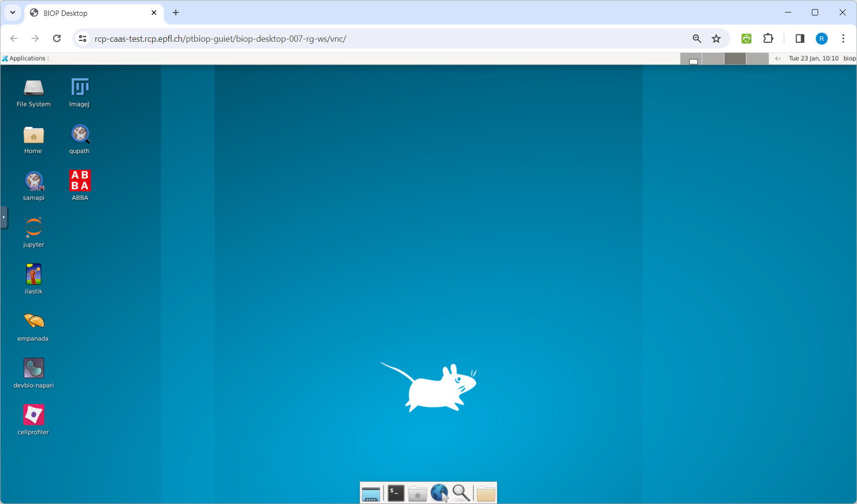Viewport: 857px width, 504px height.
Task: Click inside the browser address bar
Action: [336, 39]
